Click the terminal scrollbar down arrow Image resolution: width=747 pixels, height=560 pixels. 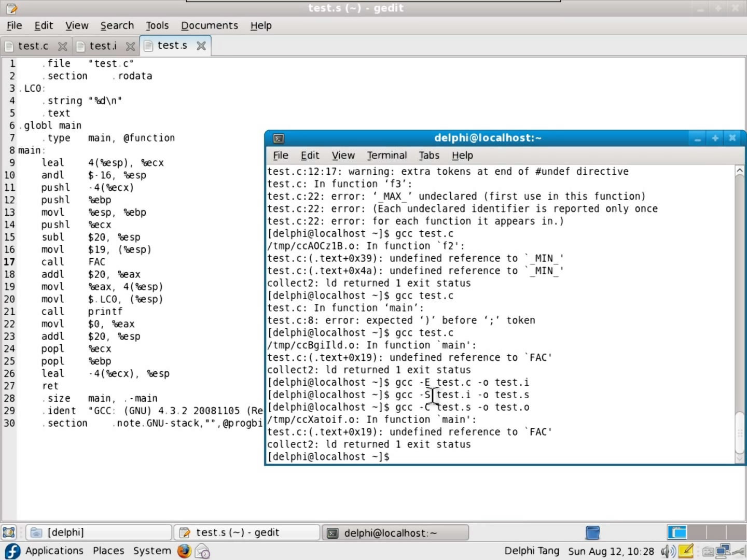tap(740, 458)
